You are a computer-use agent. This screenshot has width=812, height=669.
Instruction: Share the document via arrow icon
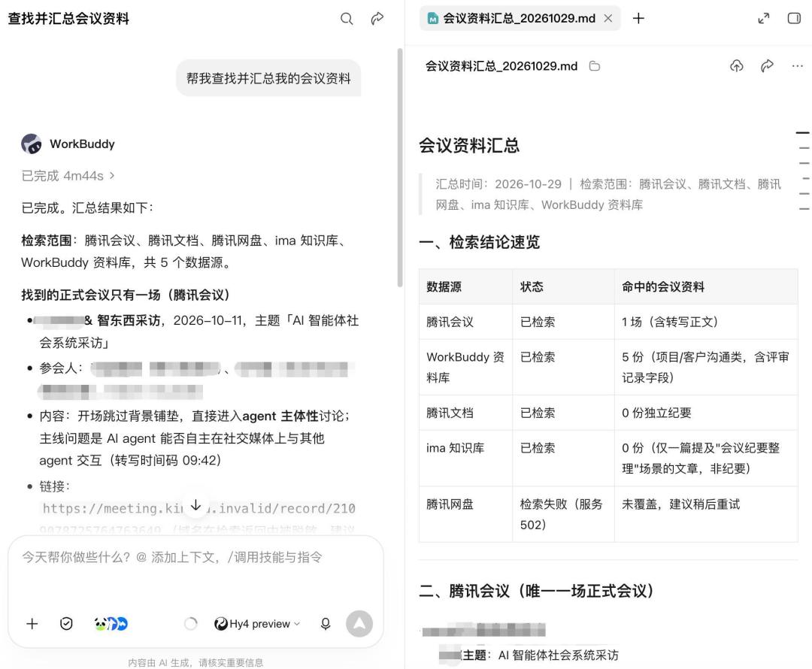point(767,65)
